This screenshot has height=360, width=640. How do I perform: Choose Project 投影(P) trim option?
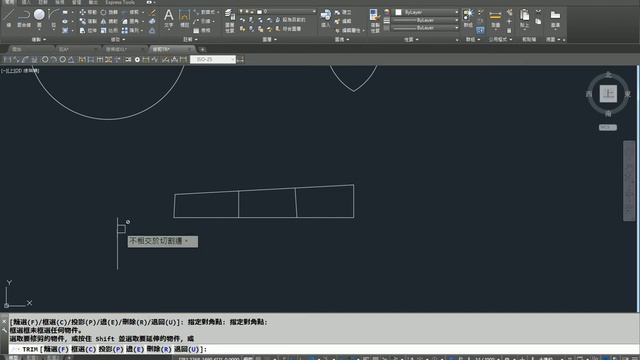pos(111,349)
